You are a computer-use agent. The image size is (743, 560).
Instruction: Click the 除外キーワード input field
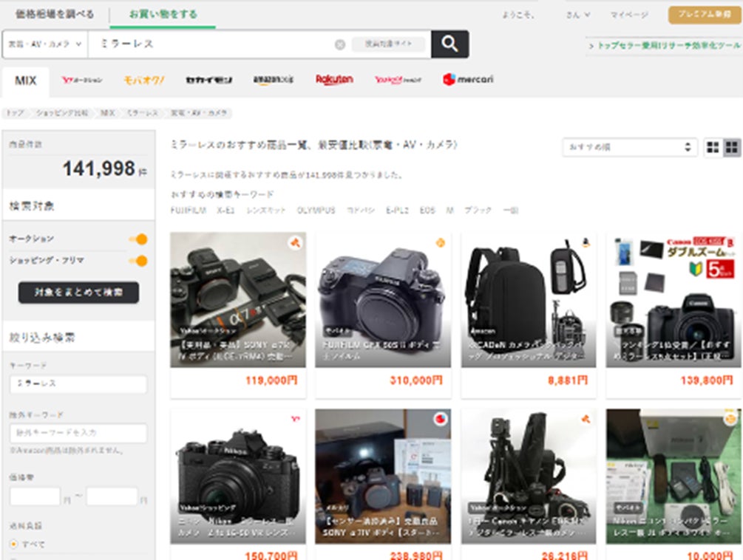[x=78, y=433]
